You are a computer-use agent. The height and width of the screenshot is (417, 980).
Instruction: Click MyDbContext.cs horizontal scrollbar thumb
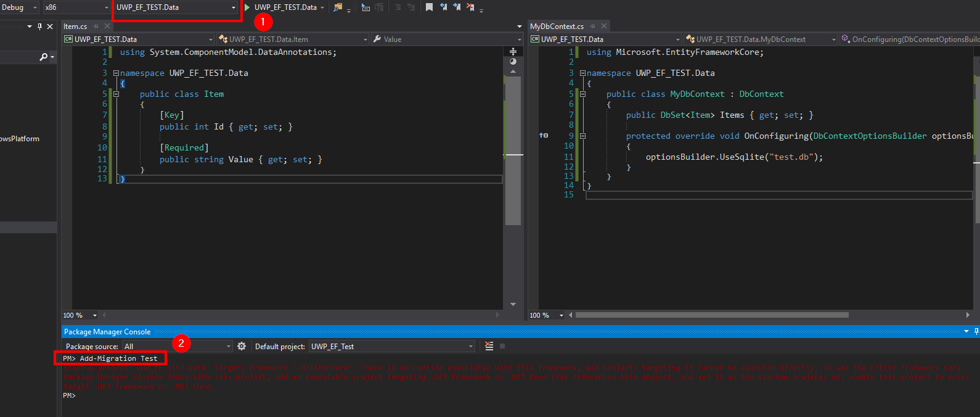[x=712, y=315]
